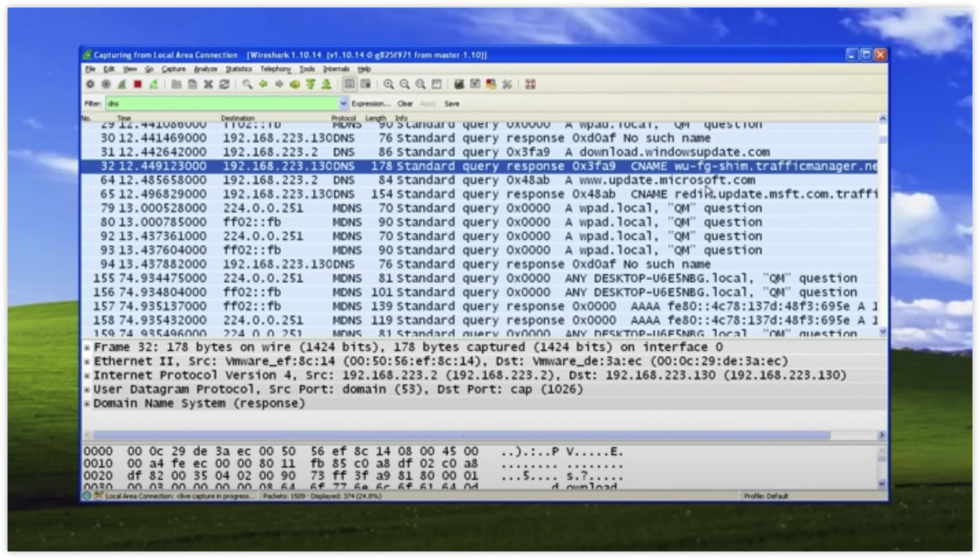Select packet 155 DESKTOP-U6E5NBG.local query
This screenshot has height=559, width=980.
(x=479, y=278)
